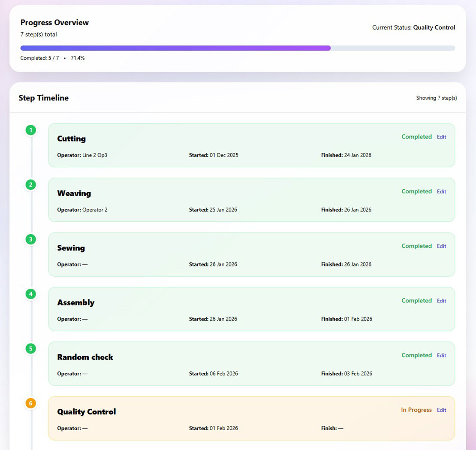Click step 3 circle marker for Sewing

30,239
